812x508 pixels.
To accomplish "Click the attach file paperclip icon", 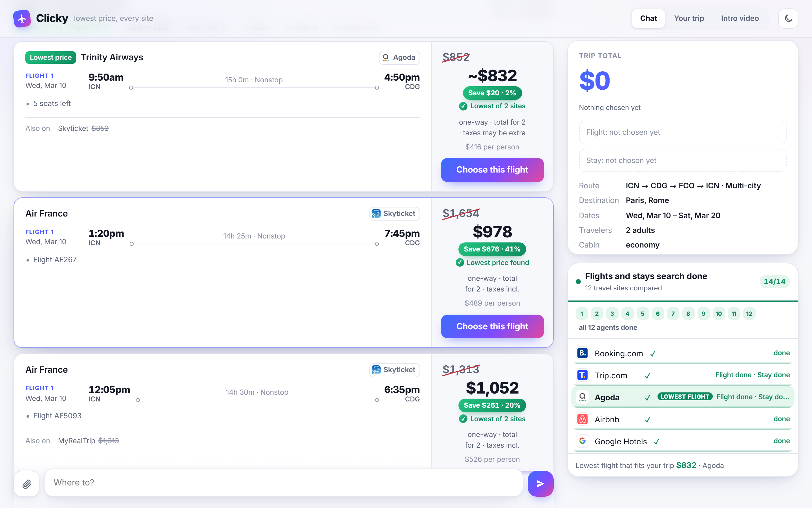I will tap(27, 483).
